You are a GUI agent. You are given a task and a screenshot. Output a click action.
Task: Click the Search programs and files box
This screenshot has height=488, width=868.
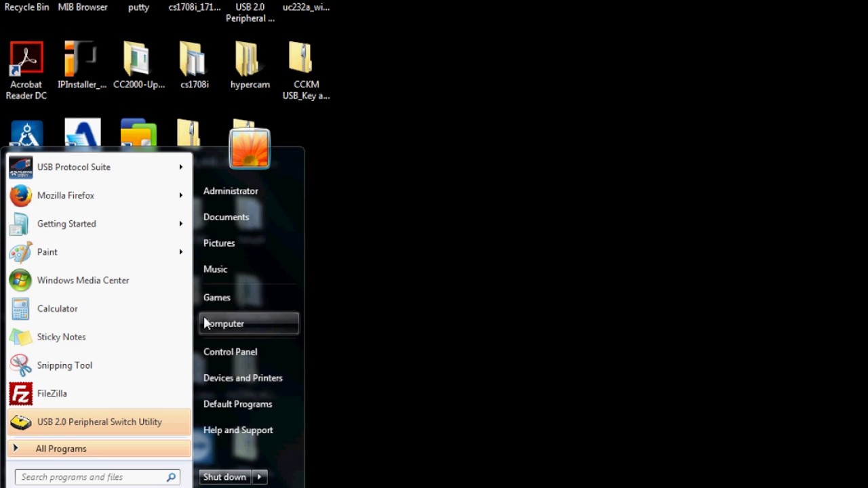92,477
